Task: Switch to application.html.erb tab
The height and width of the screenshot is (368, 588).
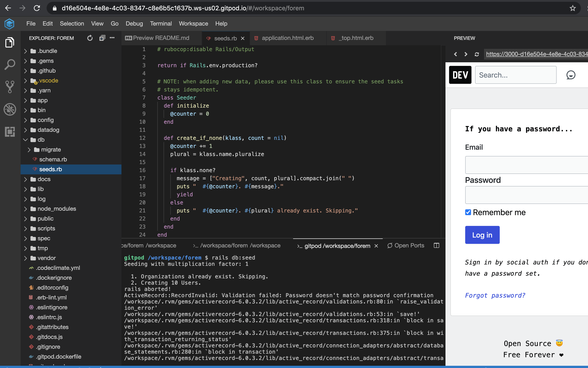Action: coord(287,38)
